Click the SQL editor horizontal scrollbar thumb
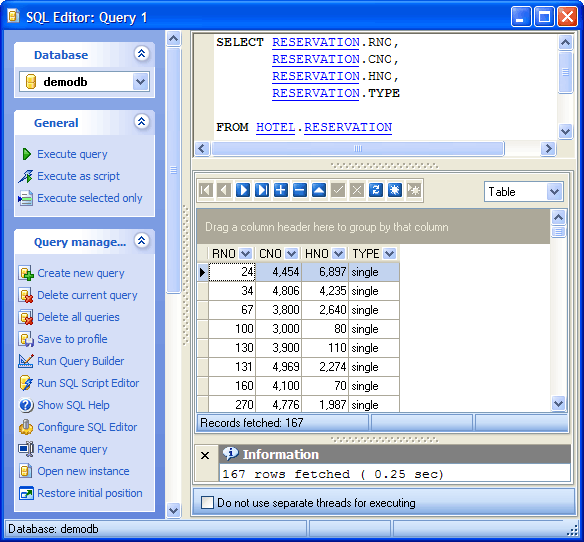Screen dimensions: 584x542 point(358,149)
